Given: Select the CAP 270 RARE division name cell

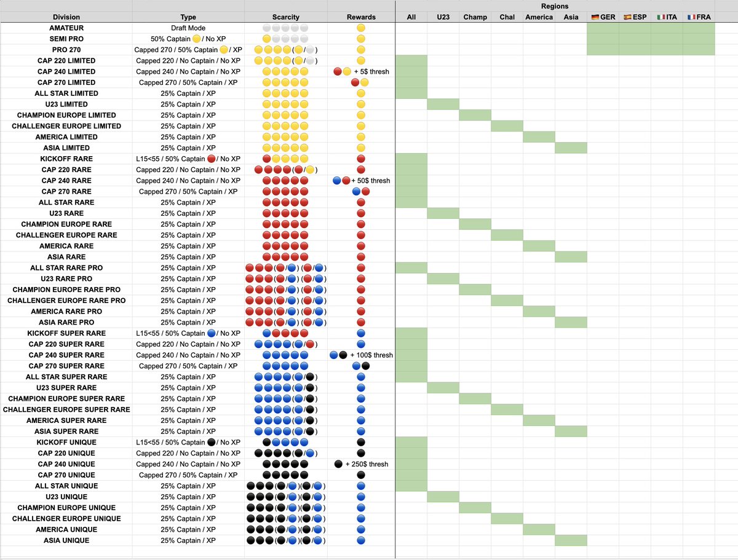Looking at the screenshot, I should click(66, 191).
